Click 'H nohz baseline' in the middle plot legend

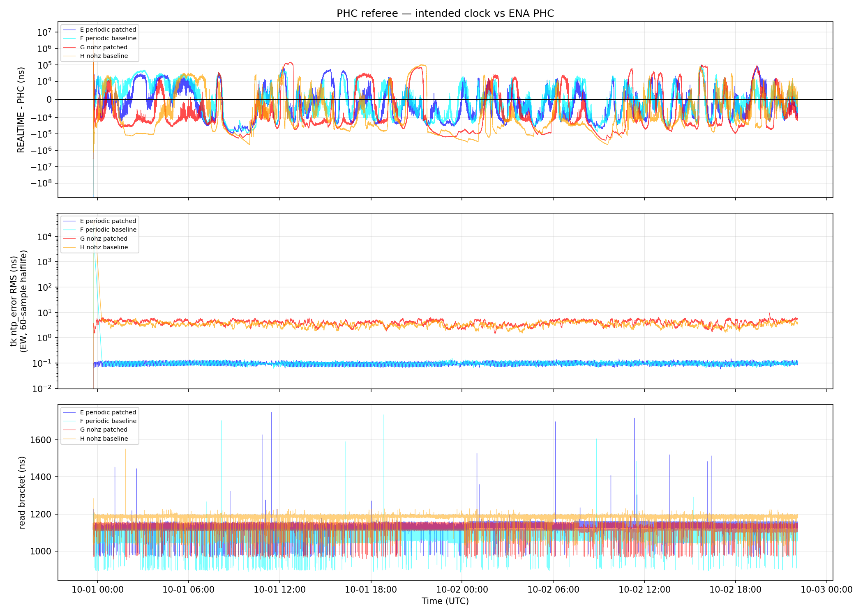[x=104, y=247]
